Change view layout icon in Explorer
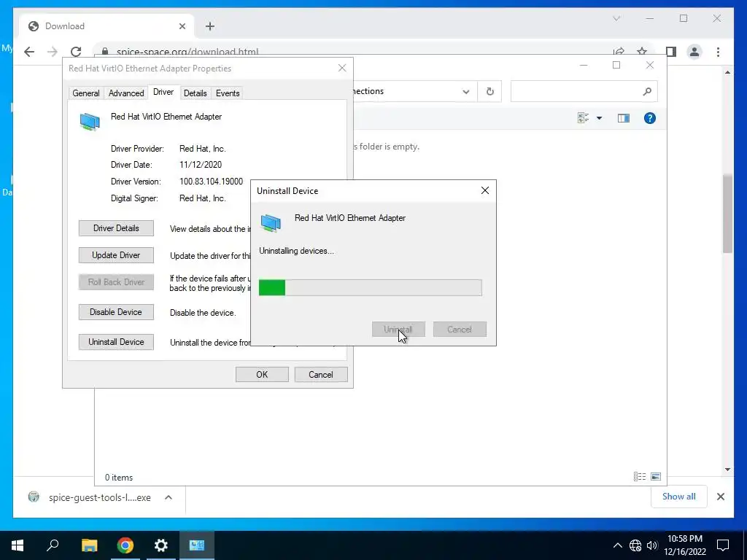 (583, 118)
